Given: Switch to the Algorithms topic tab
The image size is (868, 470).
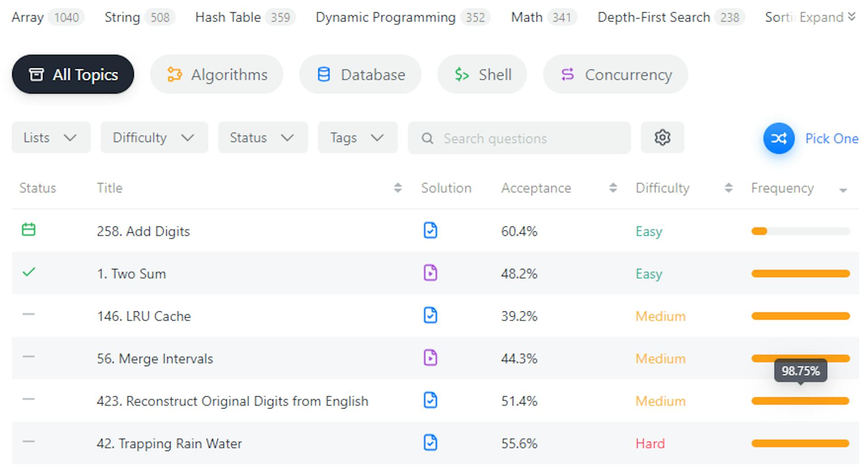Looking at the screenshot, I should [217, 75].
